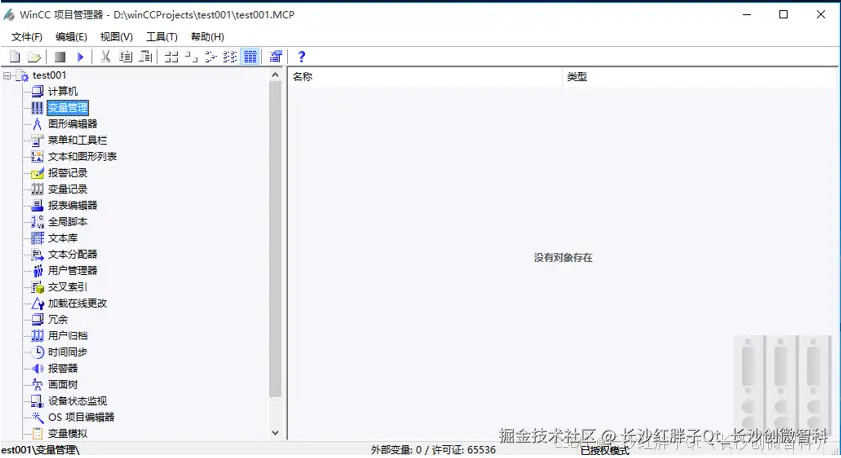Select 变量管理 in the project tree
Screen dimensions: 841x458
[68, 108]
